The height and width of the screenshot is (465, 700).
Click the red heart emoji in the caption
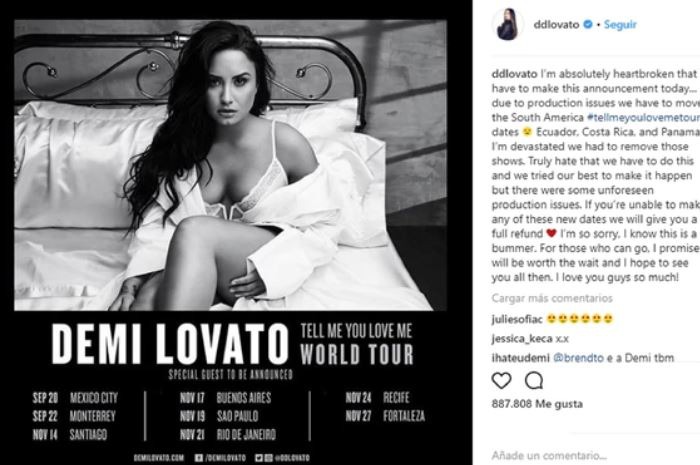(x=551, y=233)
